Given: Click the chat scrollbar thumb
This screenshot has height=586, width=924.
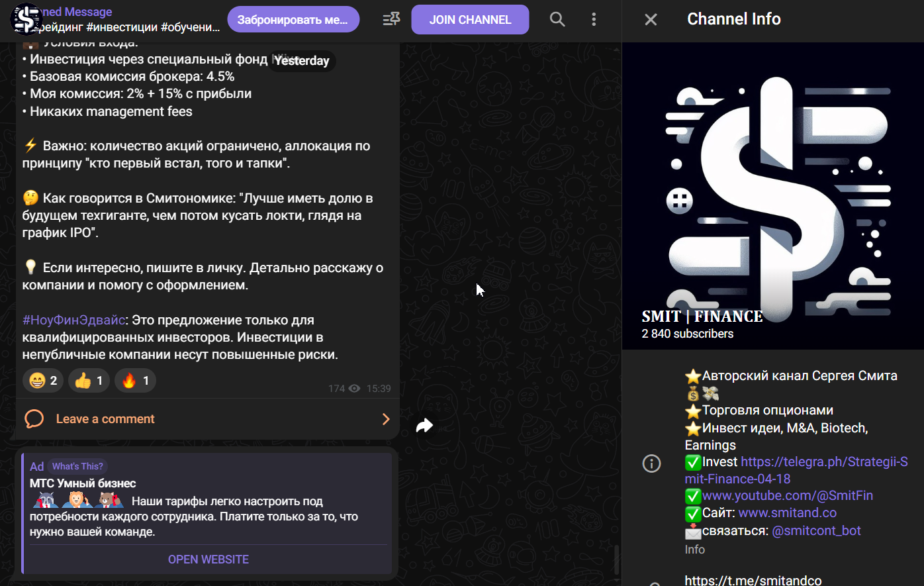Looking at the screenshot, I should pyautogui.click(x=617, y=560).
